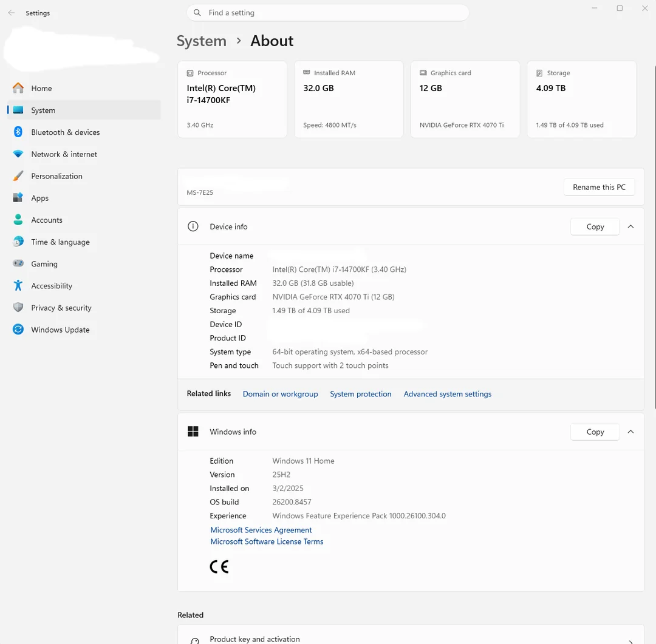
Task: Open Privacy & security page
Action: tap(84, 307)
